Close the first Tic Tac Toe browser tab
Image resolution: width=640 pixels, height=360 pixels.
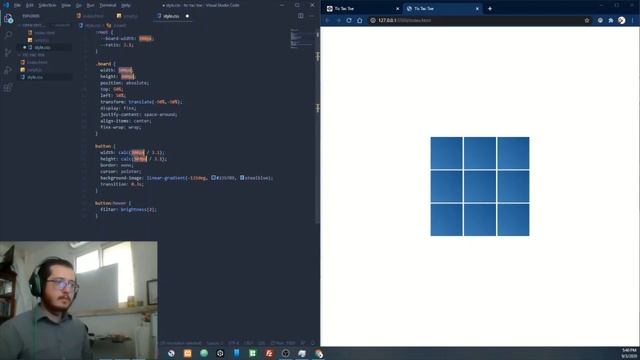click(398, 9)
